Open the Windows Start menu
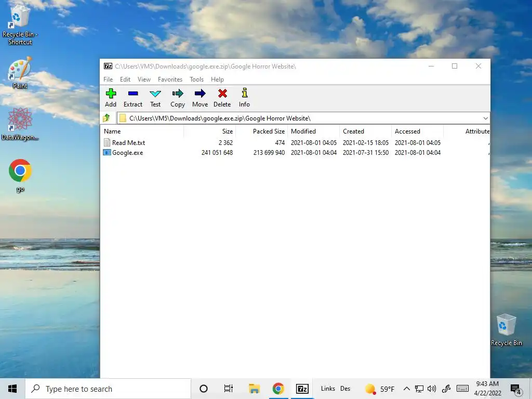This screenshot has height=399, width=532. point(12,389)
